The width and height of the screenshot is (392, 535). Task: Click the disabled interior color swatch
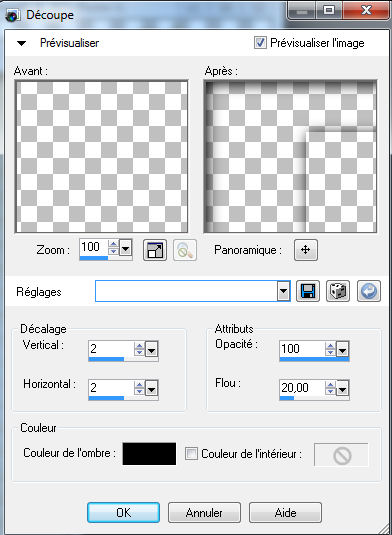click(341, 455)
